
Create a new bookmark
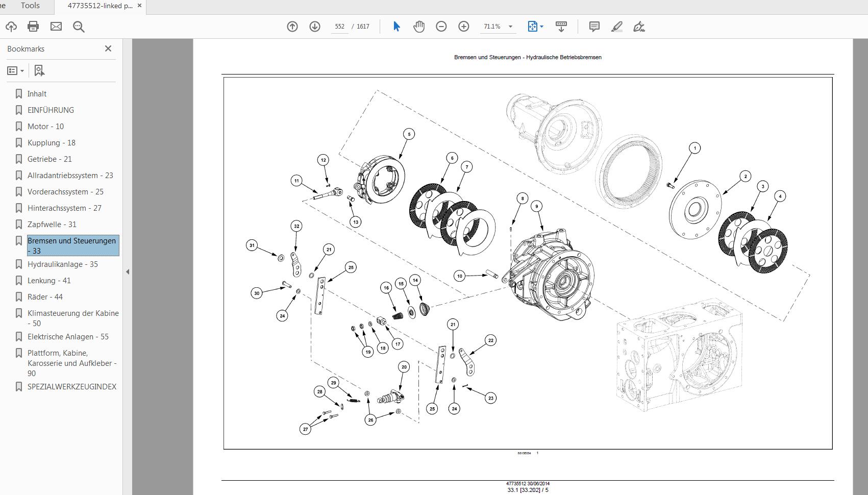[x=40, y=70]
